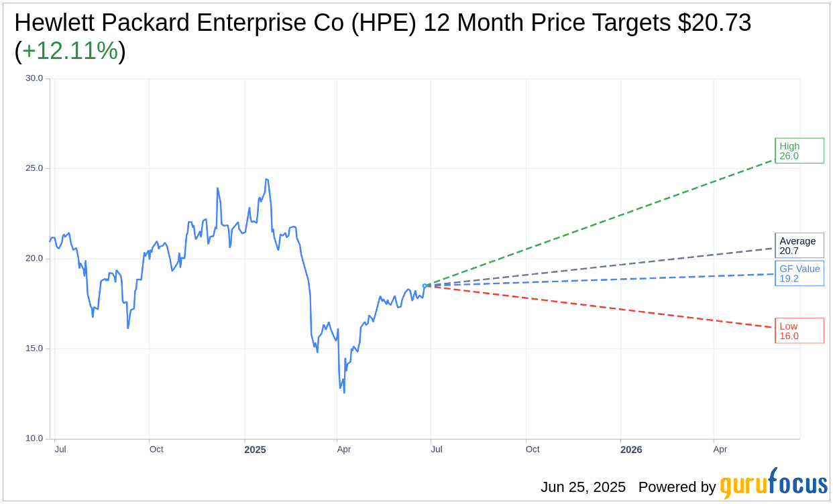Click the 30.0 y-axis tick label
Viewport: 833px width, 504px height.
point(34,78)
